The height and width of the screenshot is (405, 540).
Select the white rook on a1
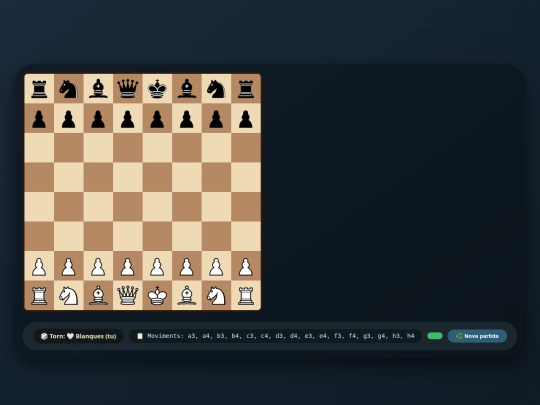39,295
